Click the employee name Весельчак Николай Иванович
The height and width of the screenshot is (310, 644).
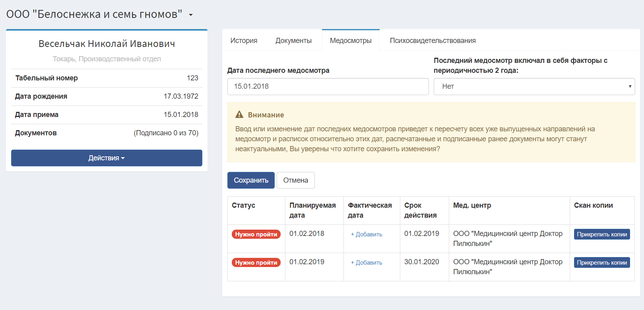point(107,44)
